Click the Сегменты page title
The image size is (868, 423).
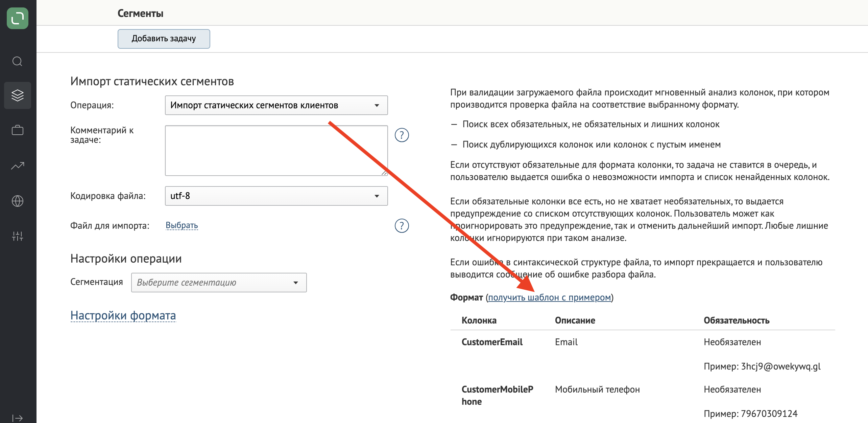[x=140, y=13]
